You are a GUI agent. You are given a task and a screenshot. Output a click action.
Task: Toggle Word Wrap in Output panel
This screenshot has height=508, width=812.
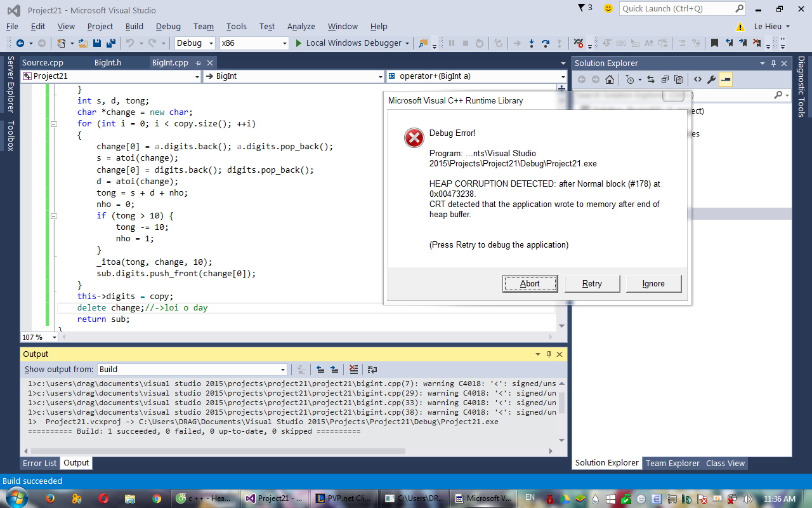click(x=372, y=370)
